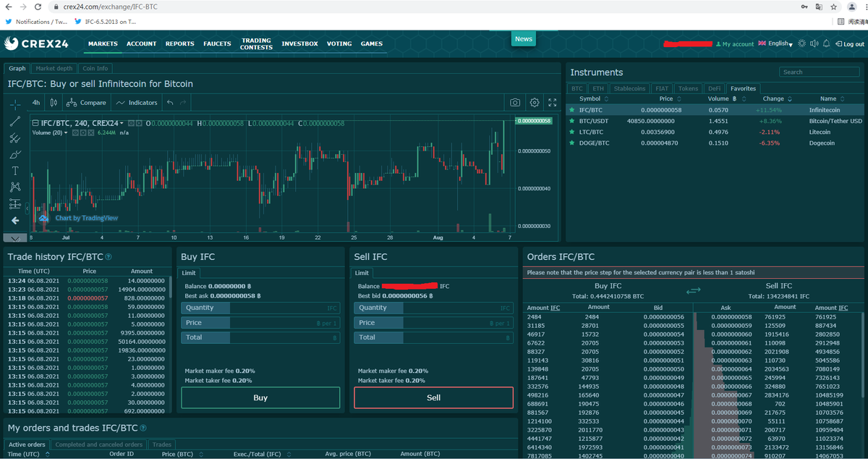The image size is (868, 459).
Task: Sort Instruments by Symbol column
Action: [x=594, y=98]
